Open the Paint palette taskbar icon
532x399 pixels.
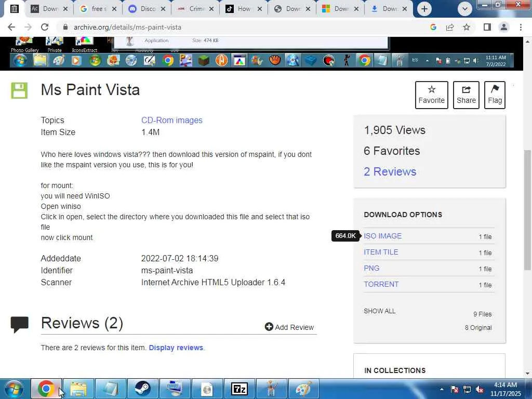(303, 389)
